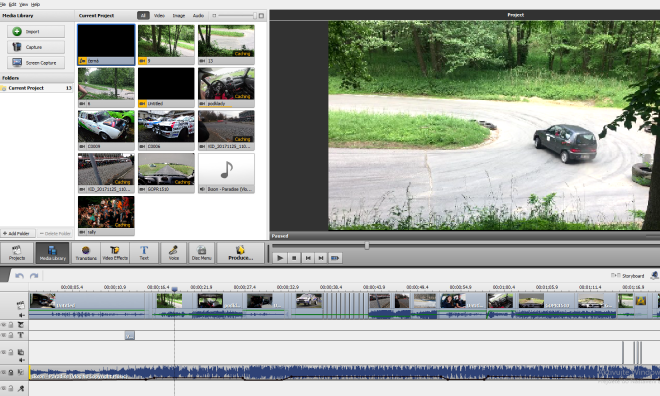The image size is (660, 396).
Task: Toggle the lock on the audio track
Action: coord(11,372)
